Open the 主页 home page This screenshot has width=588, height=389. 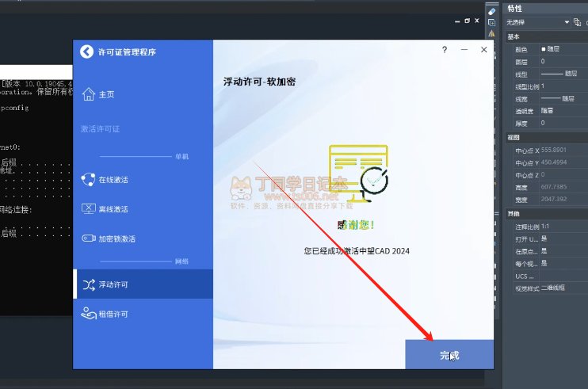point(98,94)
